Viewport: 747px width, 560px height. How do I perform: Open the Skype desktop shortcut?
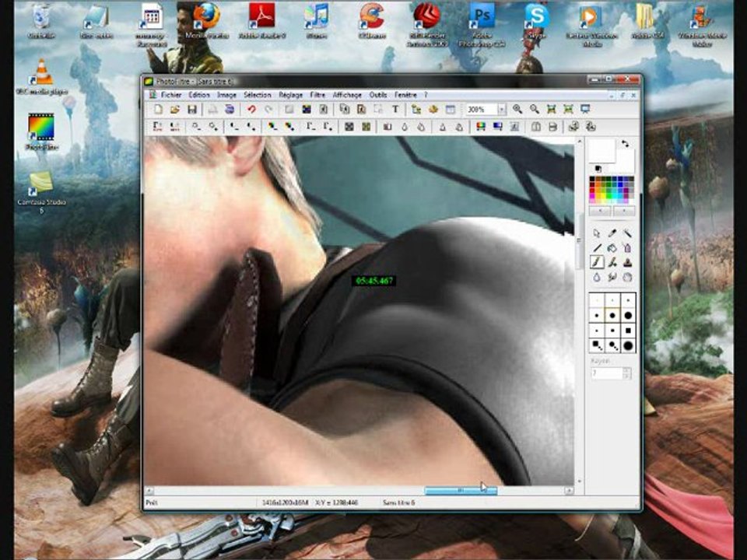pos(537,22)
